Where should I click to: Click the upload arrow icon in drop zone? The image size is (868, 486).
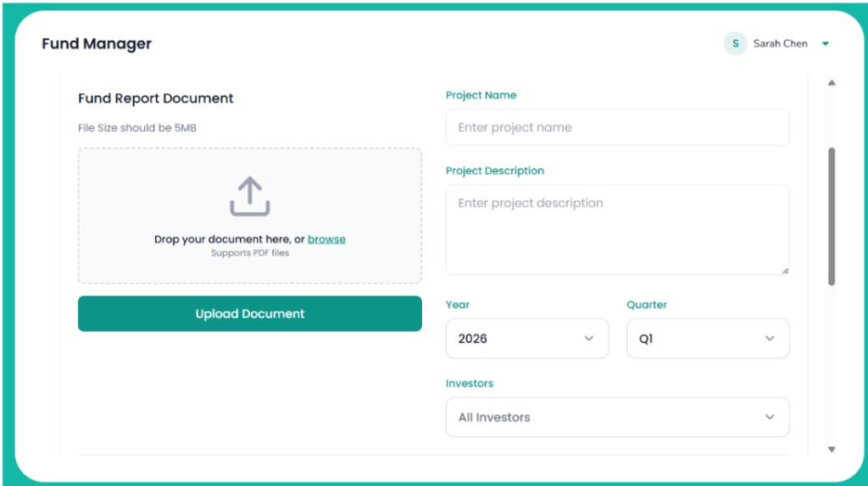point(250,196)
